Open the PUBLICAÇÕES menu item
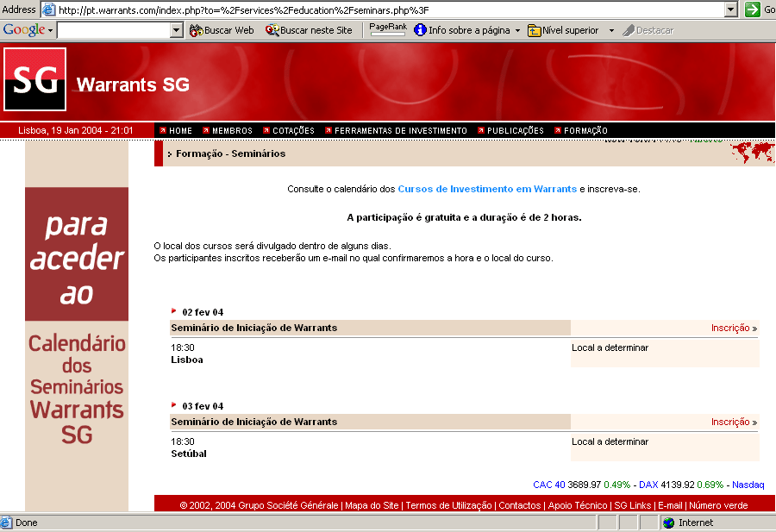Viewport: 776px width, 532px height. (x=510, y=131)
